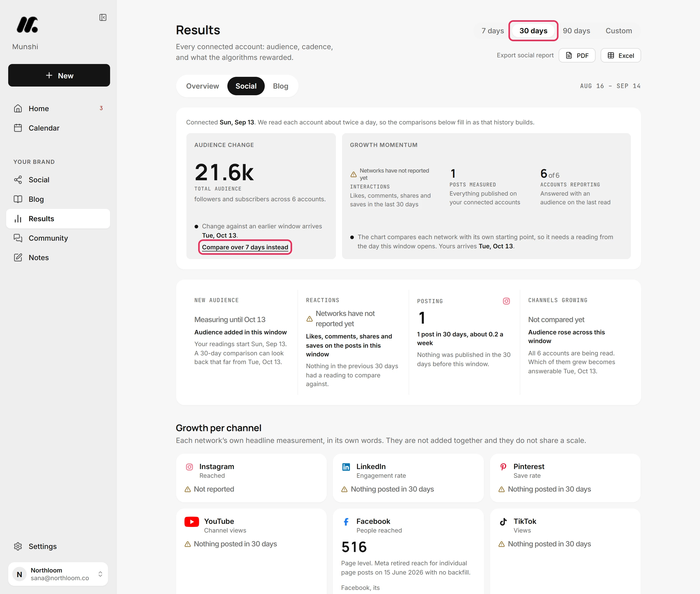The image size is (700, 594).
Task: Click TikTok Nothing posted warning icon
Action: coord(501,544)
